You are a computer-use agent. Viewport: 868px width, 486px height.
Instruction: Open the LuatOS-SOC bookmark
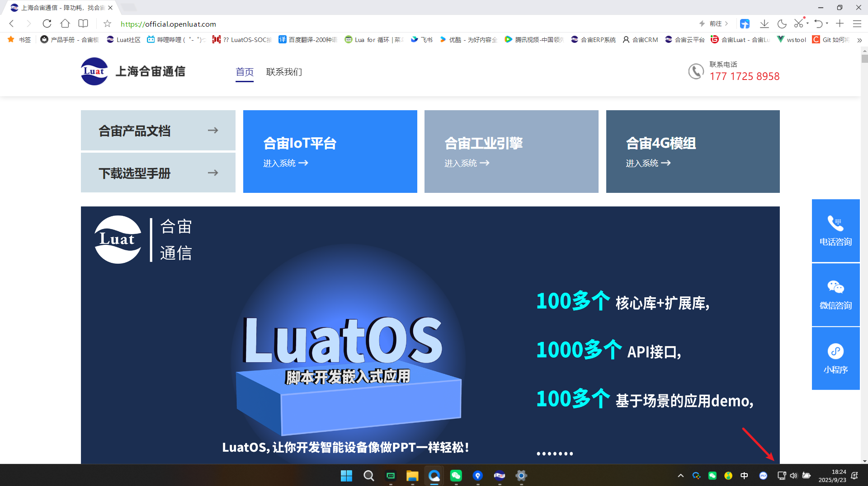[242, 40]
